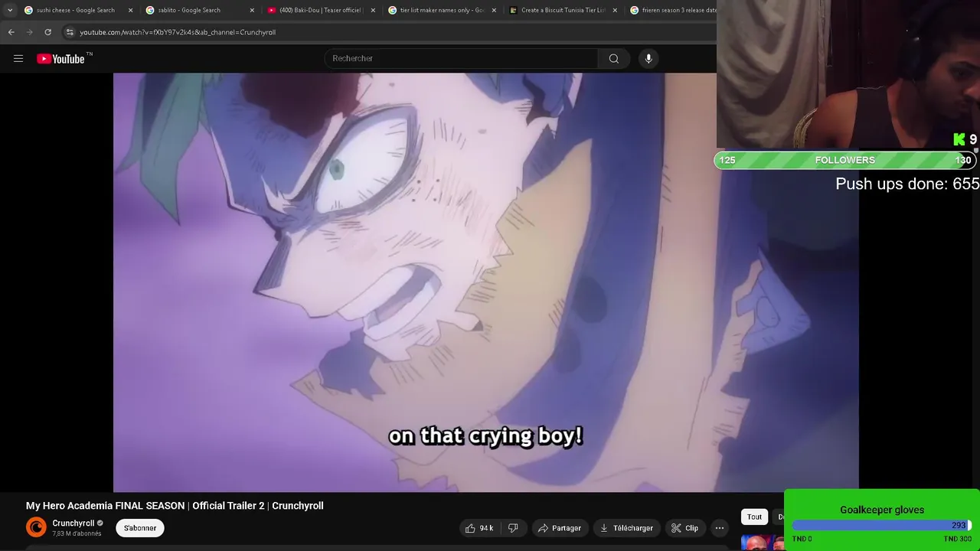Screen dimensions: 980x551
Task: Click the browser forward arrow
Action: [29, 32]
